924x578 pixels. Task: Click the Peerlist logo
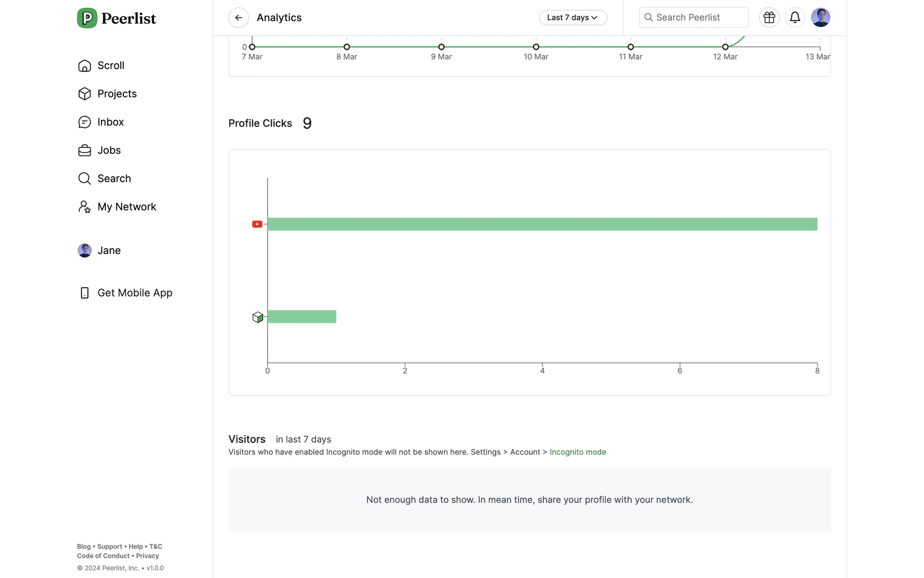pyautogui.click(x=116, y=18)
